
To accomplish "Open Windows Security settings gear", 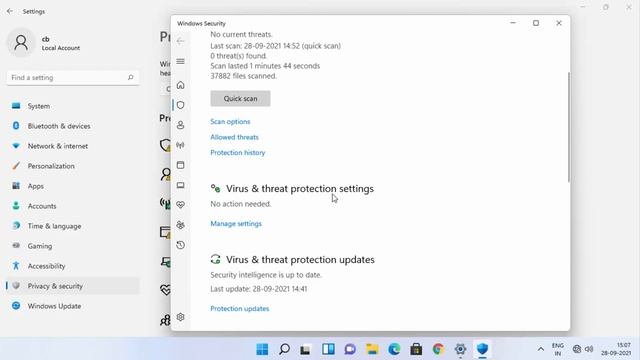I will point(180,317).
